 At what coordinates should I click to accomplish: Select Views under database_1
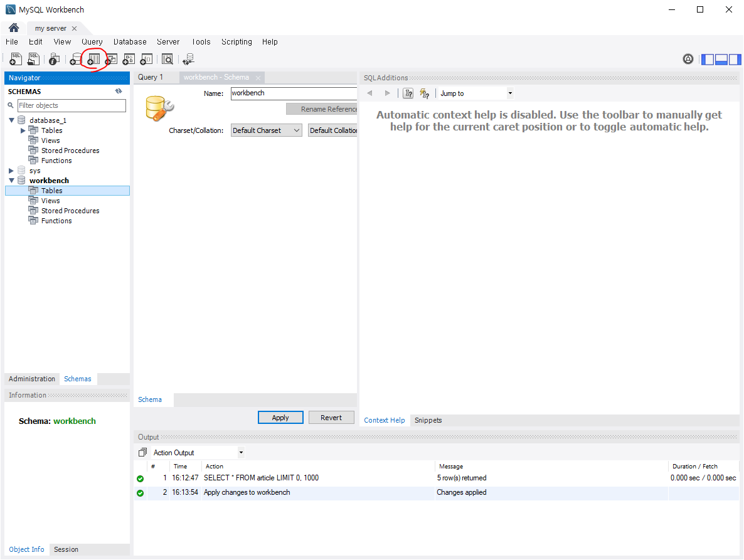(x=50, y=140)
